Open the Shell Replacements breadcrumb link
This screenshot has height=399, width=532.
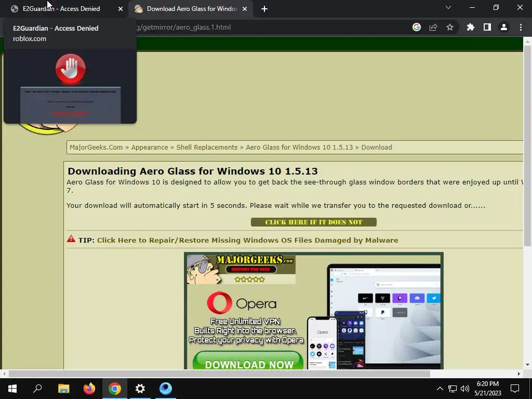click(207, 147)
